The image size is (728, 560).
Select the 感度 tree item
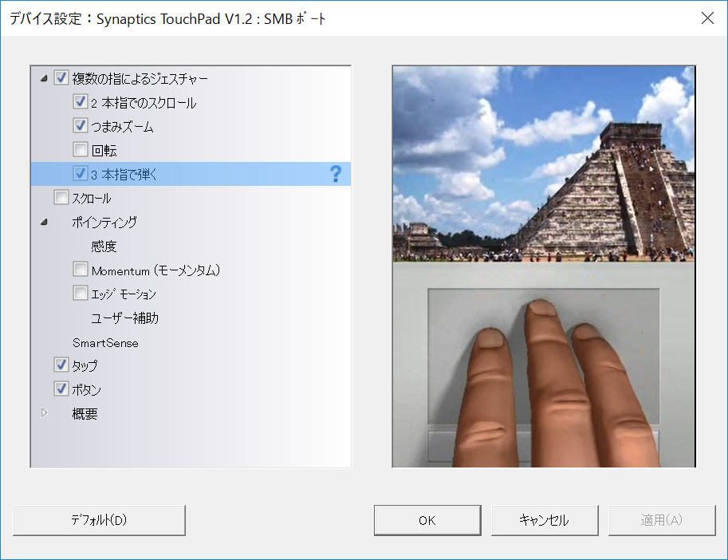pyautogui.click(x=104, y=246)
